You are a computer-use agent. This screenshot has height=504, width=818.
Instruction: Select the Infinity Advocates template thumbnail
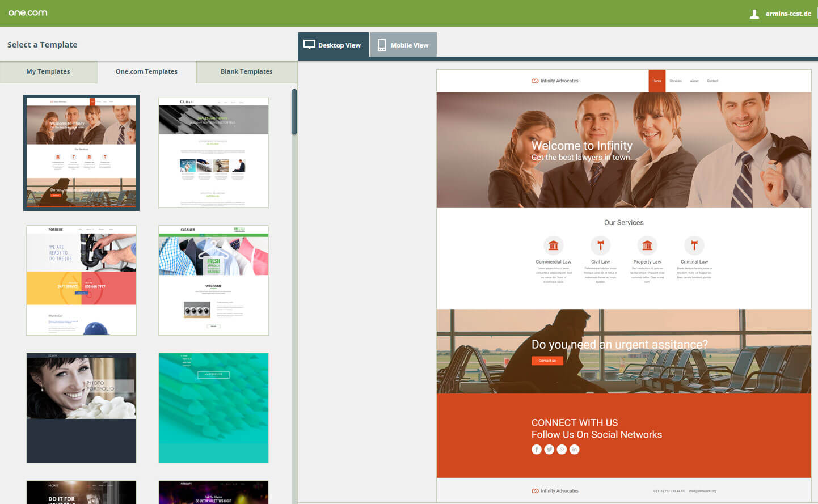(x=81, y=153)
